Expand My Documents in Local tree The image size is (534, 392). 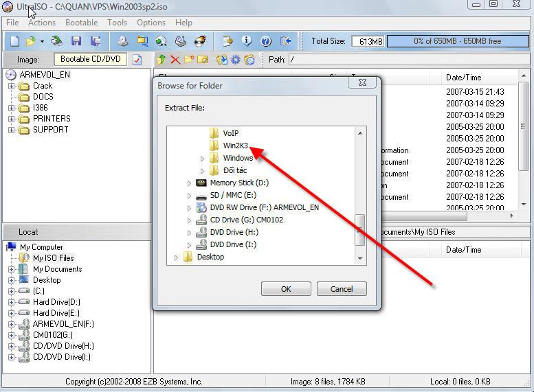tap(11, 270)
